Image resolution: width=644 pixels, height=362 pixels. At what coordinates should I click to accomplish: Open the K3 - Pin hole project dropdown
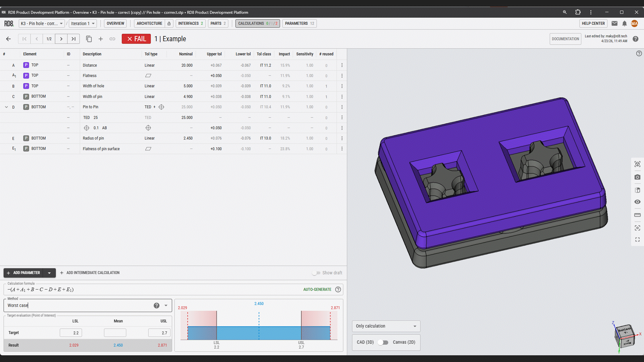(42, 23)
